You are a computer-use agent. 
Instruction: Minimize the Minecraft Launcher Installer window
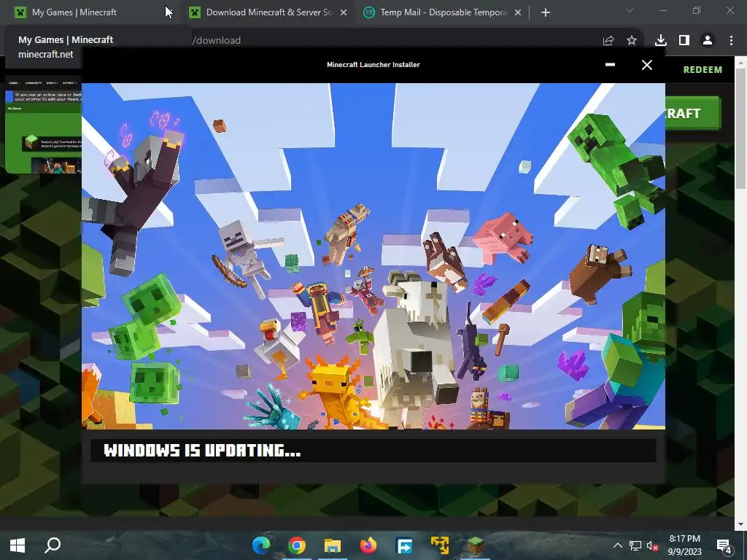(610, 65)
